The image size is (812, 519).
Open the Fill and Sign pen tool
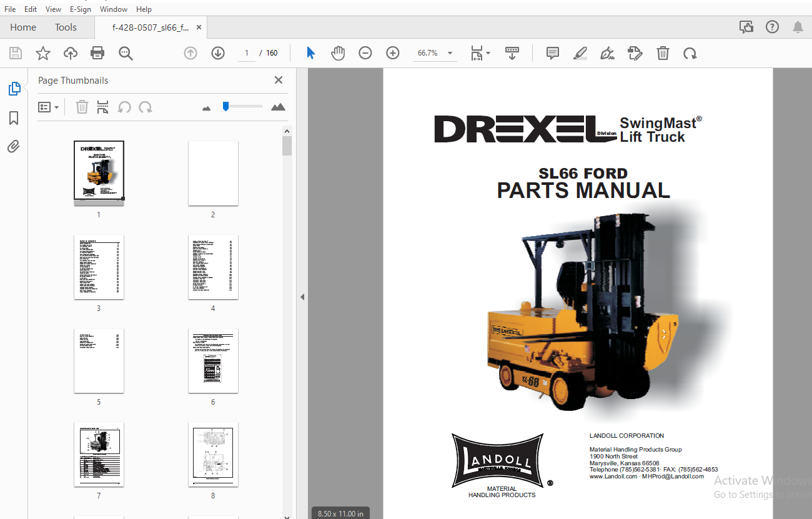607,53
